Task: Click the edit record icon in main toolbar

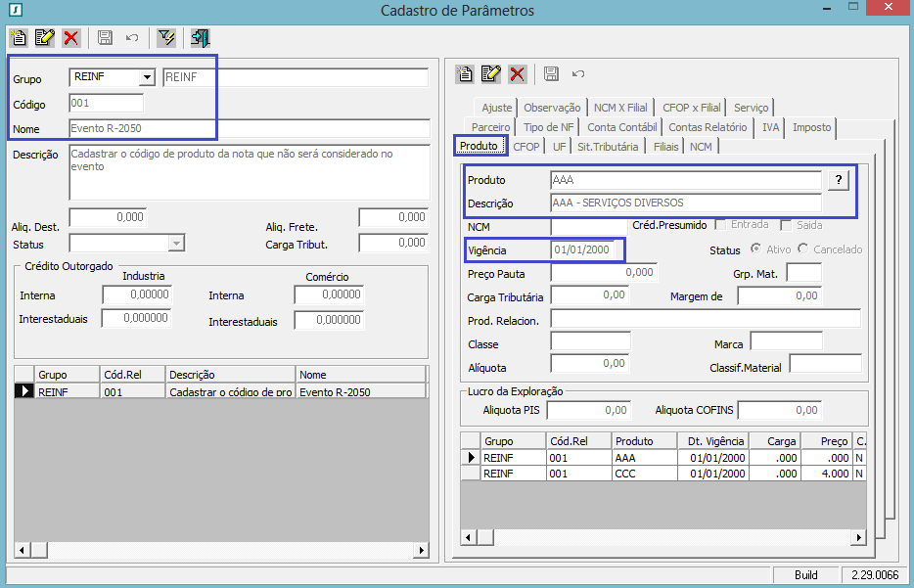Action: (44, 38)
